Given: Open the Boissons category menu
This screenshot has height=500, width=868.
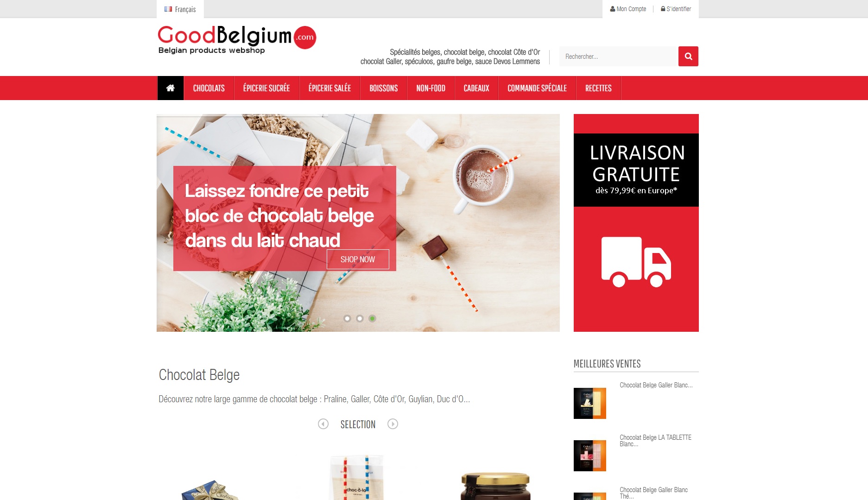Looking at the screenshot, I should [x=383, y=88].
